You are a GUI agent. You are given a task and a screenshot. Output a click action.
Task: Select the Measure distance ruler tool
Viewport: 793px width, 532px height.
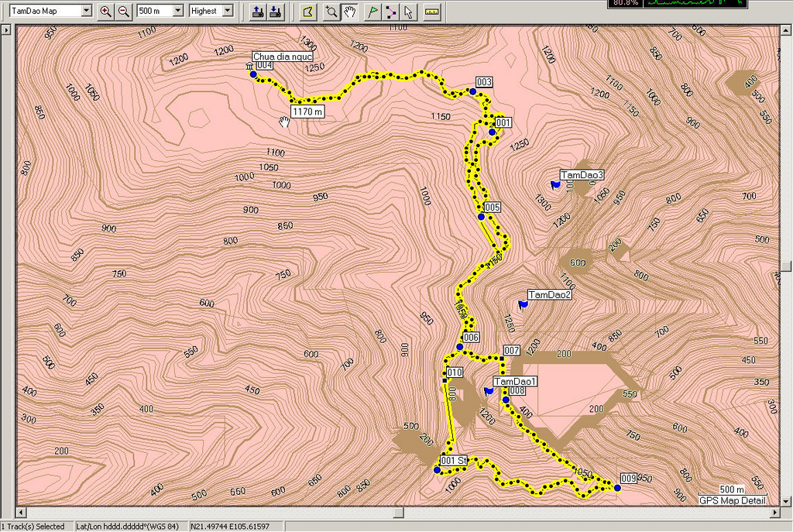pos(432,12)
